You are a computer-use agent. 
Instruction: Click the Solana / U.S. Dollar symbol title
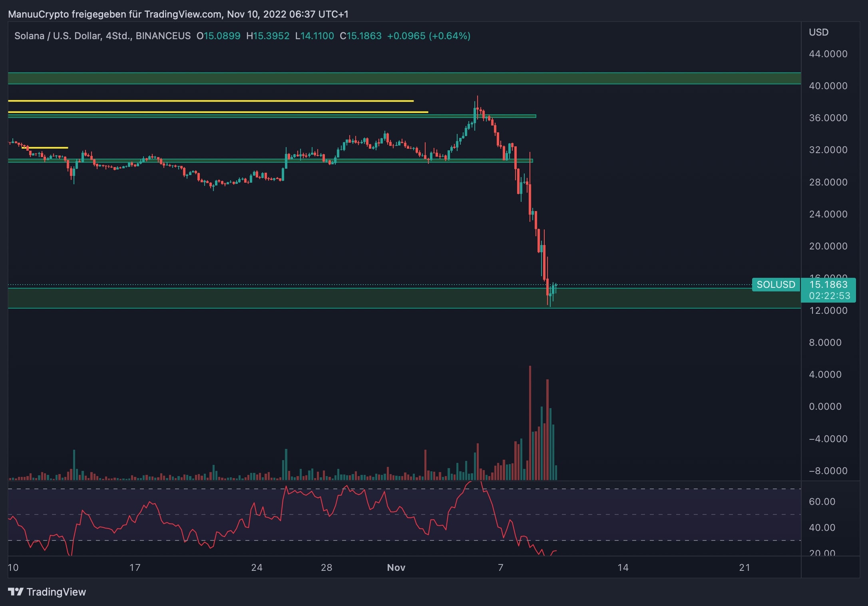(x=102, y=36)
